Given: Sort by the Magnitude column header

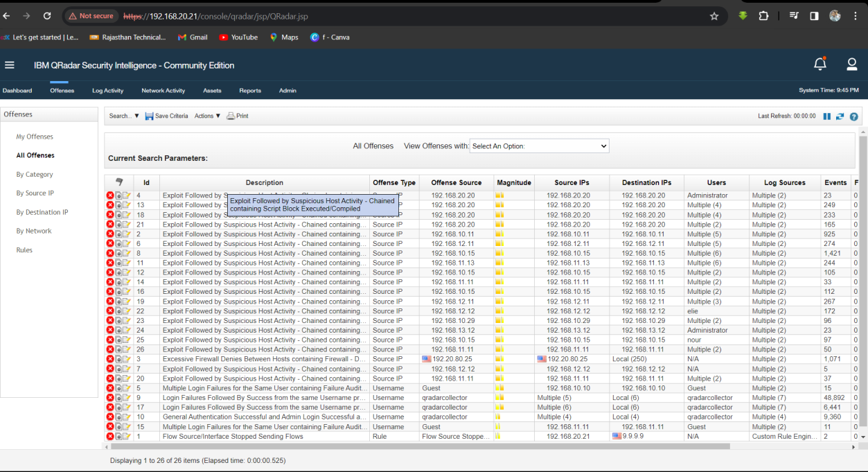Looking at the screenshot, I should coord(513,183).
